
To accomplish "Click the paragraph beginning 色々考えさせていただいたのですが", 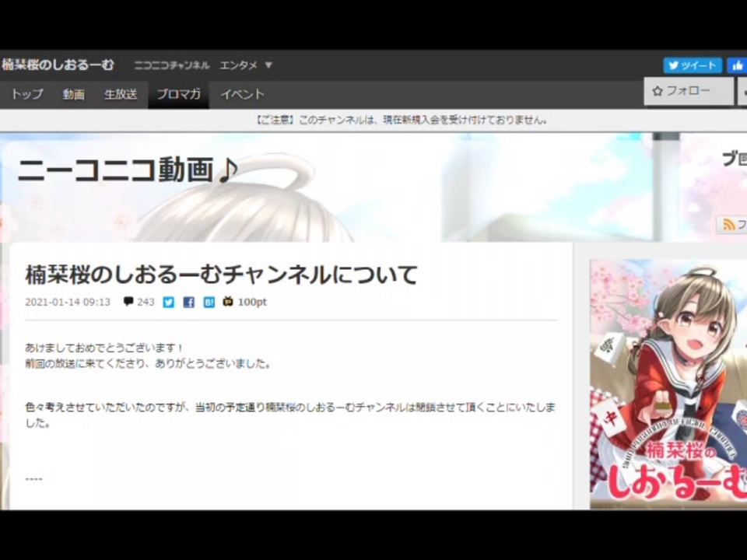I will click(x=290, y=415).
